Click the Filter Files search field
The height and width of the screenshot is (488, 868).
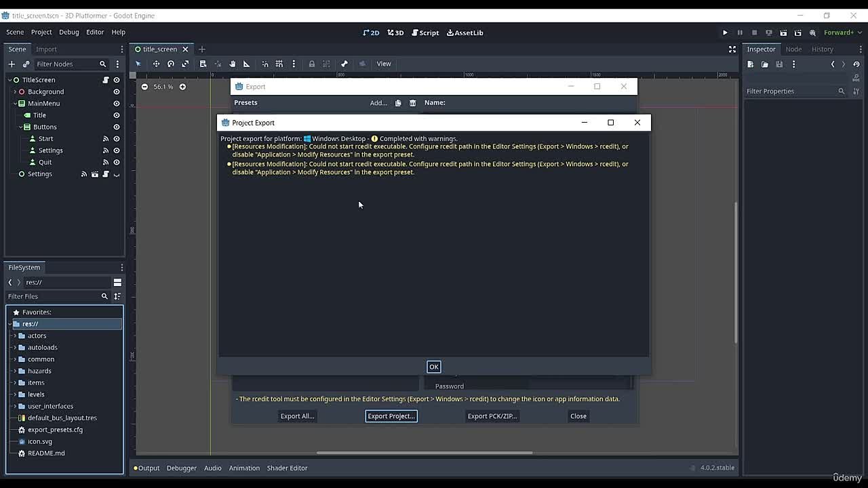(x=58, y=296)
